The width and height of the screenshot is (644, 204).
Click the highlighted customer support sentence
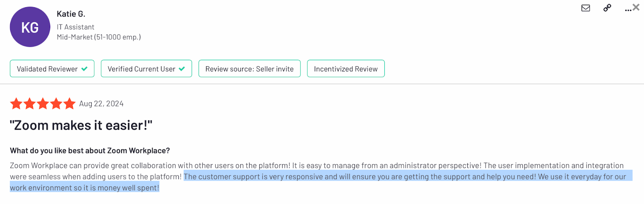(x=360, y=177)
